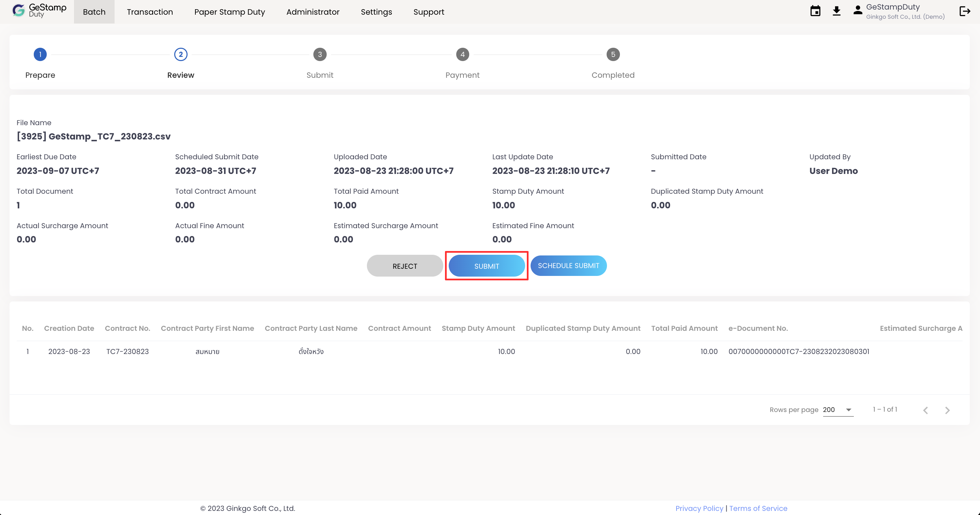Open the Terms of Service link
This screenshot has width=980, height=515.
point(758,508)
